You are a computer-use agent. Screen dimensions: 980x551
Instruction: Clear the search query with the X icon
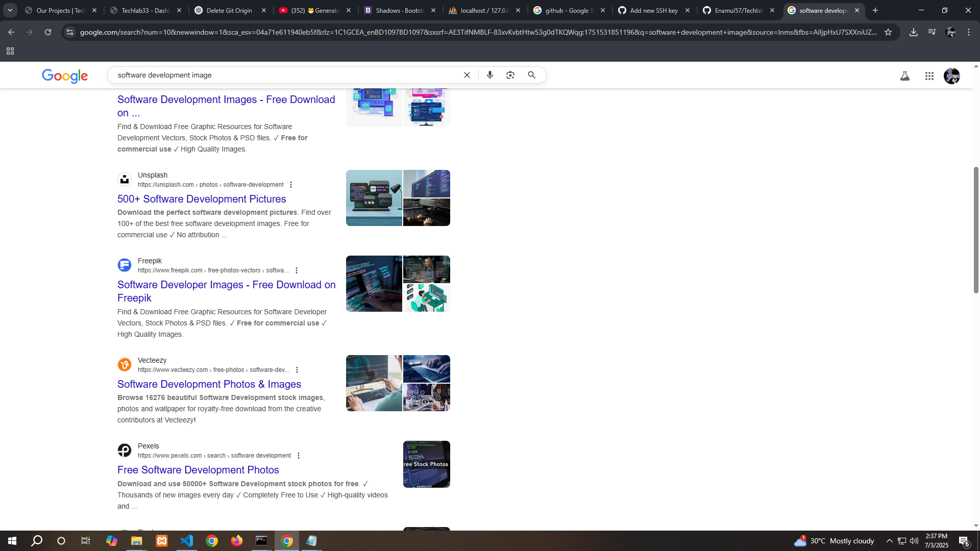point(467,75)
